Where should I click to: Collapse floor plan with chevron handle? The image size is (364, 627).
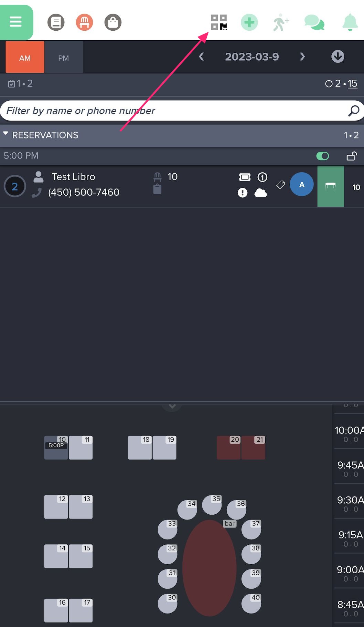click(x=172, y=406)
